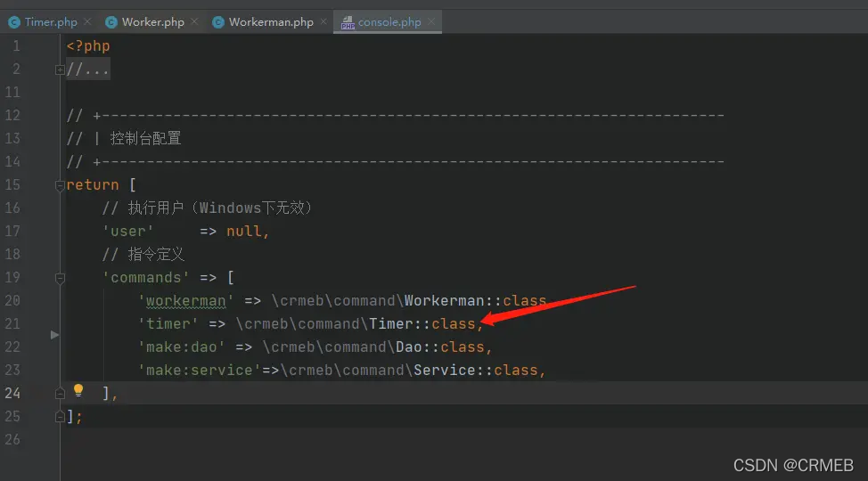The height and width of the screenshot is (481, 868).
Task: Click line number 24 in the gutter
Action: pos(12,394)
